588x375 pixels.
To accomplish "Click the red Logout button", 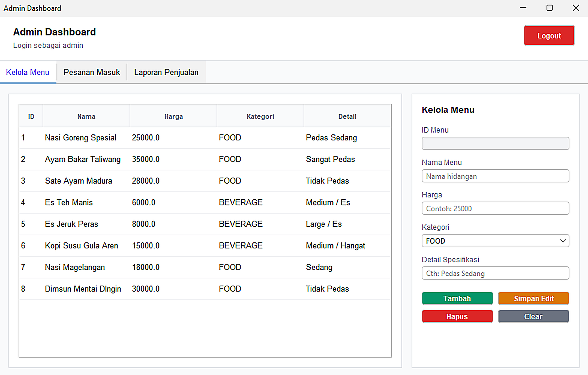I will pyautogui.click(x=549, y=36).
